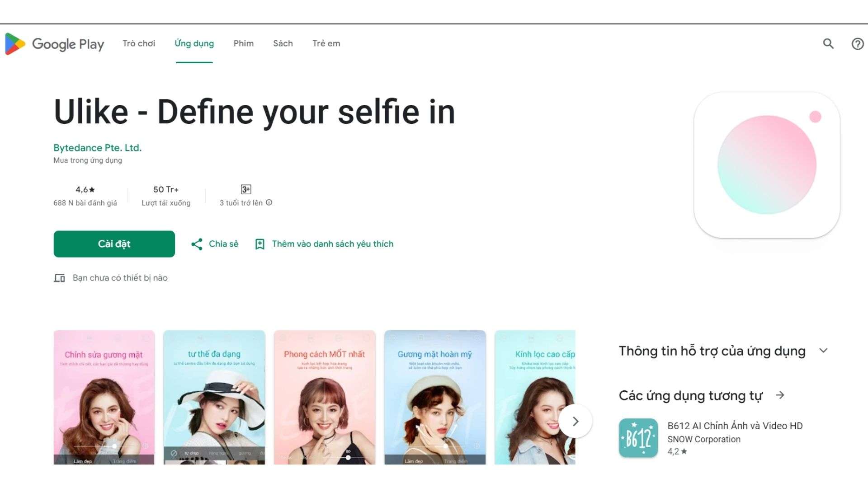868x488 pixels.
Task: Click SNOW Corporation developer name
Action: point(704,439)
